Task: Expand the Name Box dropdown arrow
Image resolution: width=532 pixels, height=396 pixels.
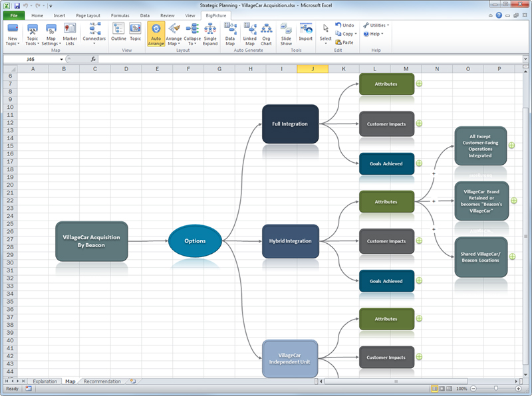Action: (x=61, y=59)
